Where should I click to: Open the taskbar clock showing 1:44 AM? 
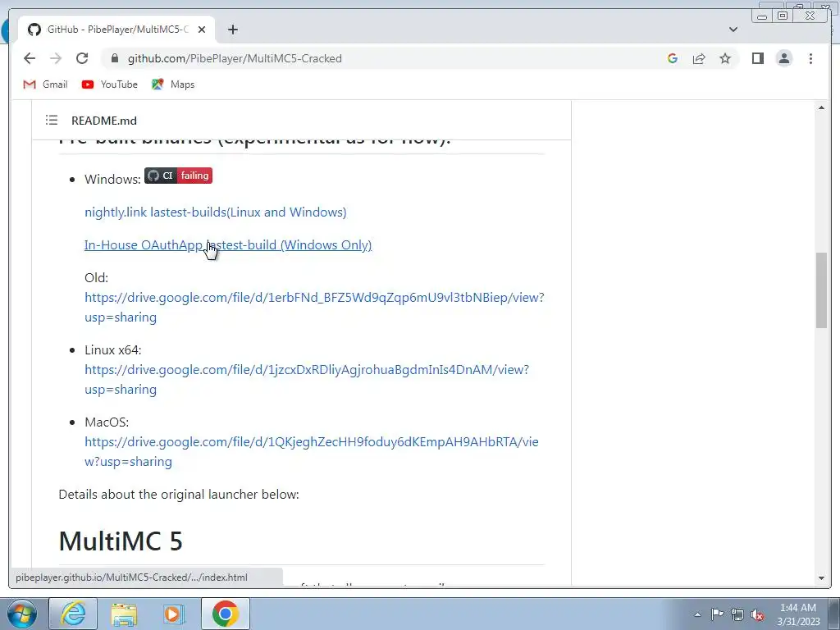point(798,614)
